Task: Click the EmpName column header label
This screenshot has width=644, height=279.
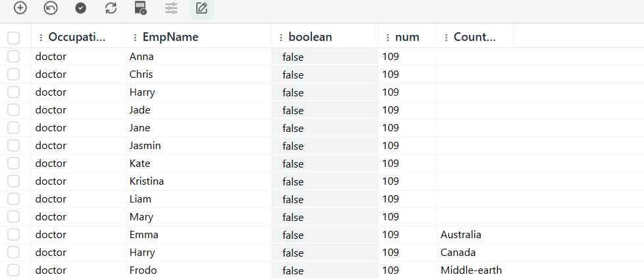Action: pyautogui.click(x=171, y=37)
